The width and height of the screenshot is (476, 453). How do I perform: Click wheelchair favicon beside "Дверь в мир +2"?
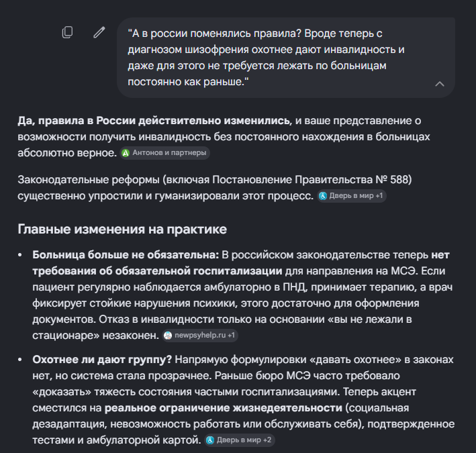[x=210, y=440]
